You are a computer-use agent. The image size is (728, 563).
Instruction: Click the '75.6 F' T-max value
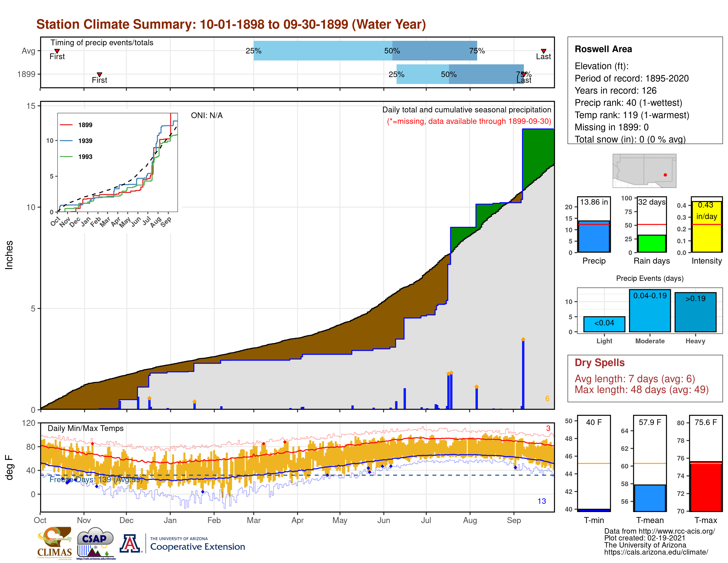click(x=706, y=422)
